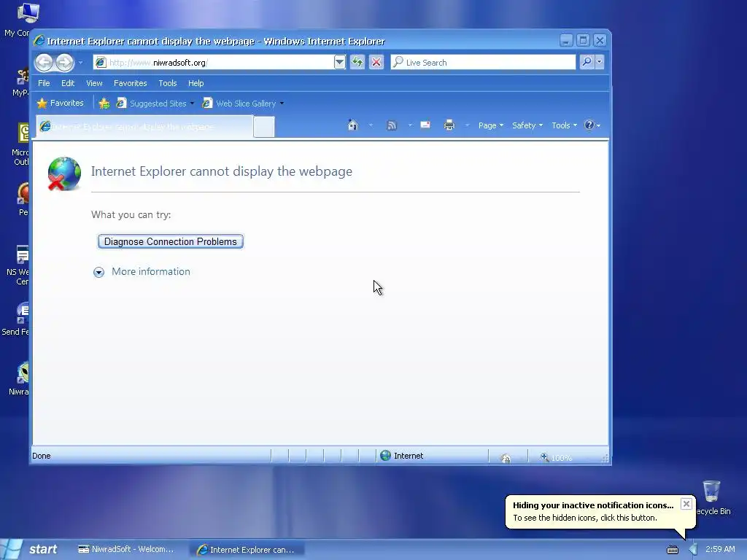
Task: Click Diagnose Connection Problems button
Action: point(171,241)
